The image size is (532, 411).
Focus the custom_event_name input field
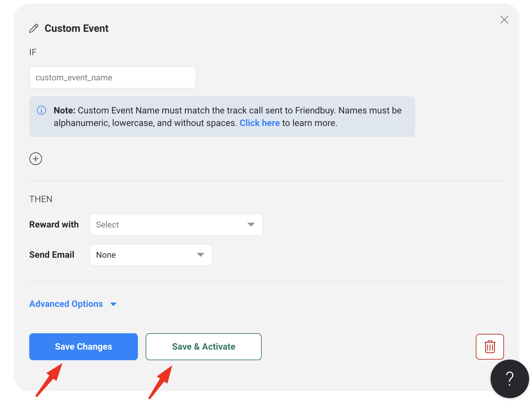(113, 77)
